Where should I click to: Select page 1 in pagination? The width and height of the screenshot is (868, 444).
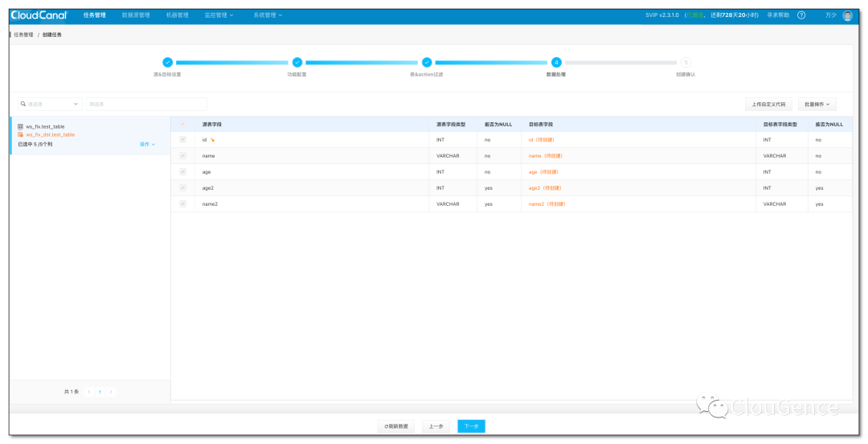[x=100, y=392]
